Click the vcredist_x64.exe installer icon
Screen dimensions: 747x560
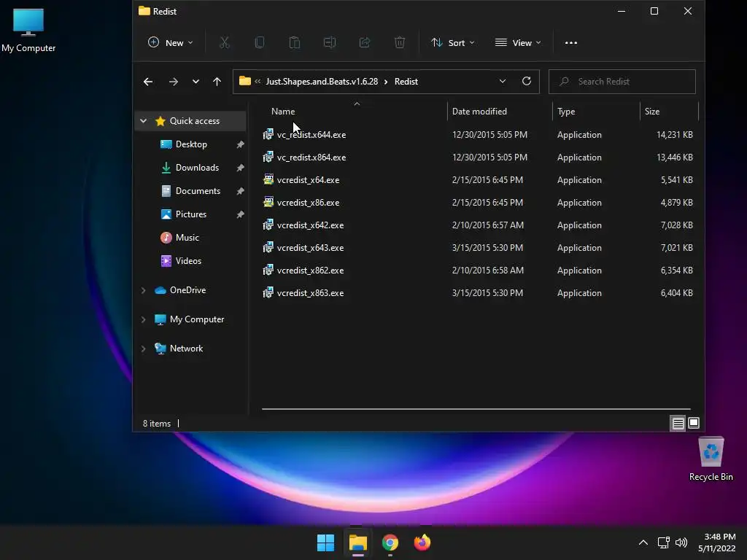click(268, 180)
